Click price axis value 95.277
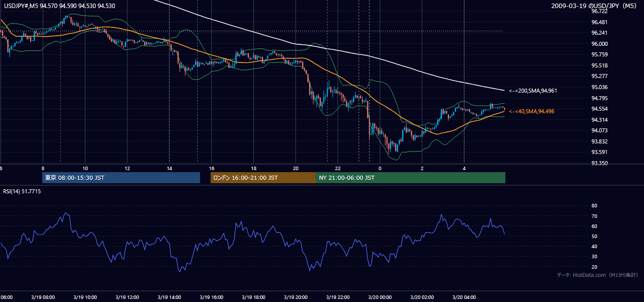 click(x=599, y=76)
